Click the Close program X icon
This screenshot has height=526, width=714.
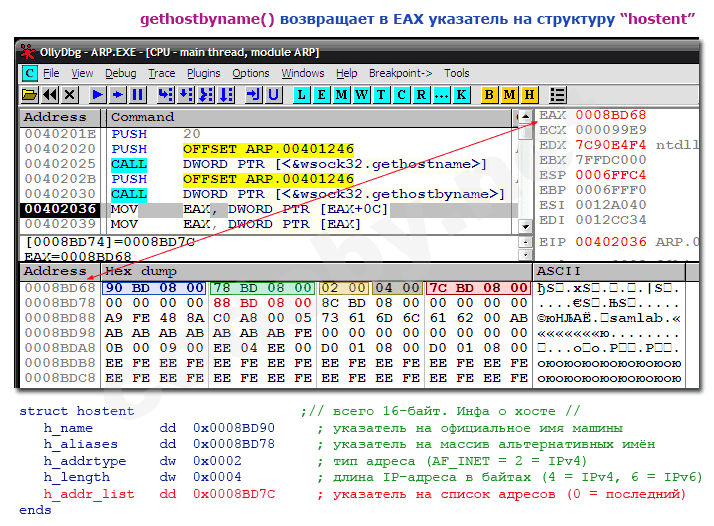coord(69,94)
